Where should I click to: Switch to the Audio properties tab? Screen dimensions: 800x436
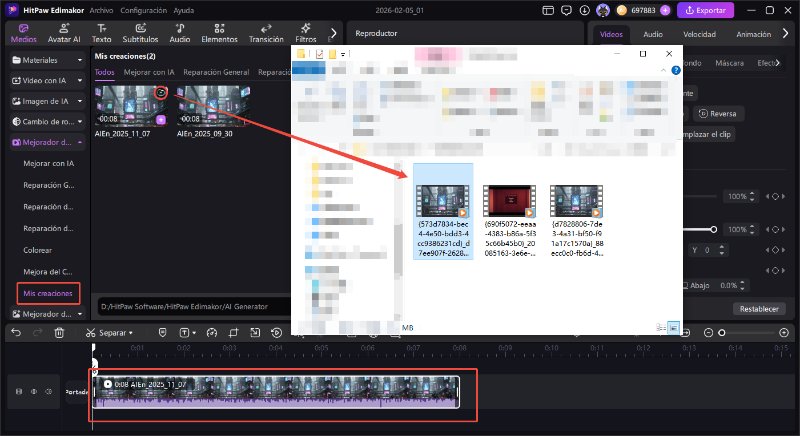pos(653,34)
